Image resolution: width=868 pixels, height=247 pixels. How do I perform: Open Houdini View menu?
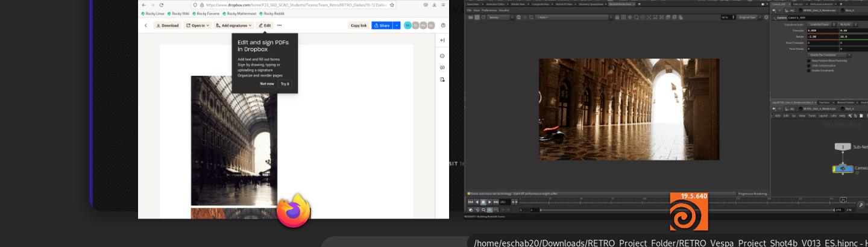point(477,10)
